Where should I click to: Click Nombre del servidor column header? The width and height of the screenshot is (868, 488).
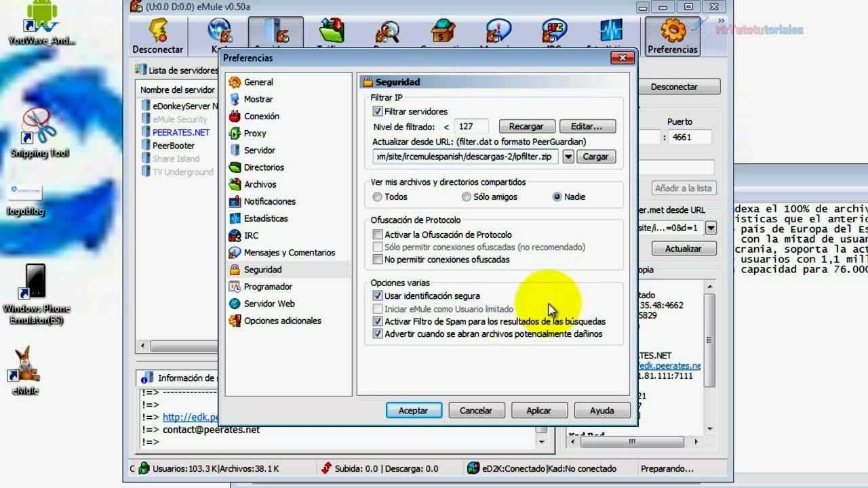[178, 89]
